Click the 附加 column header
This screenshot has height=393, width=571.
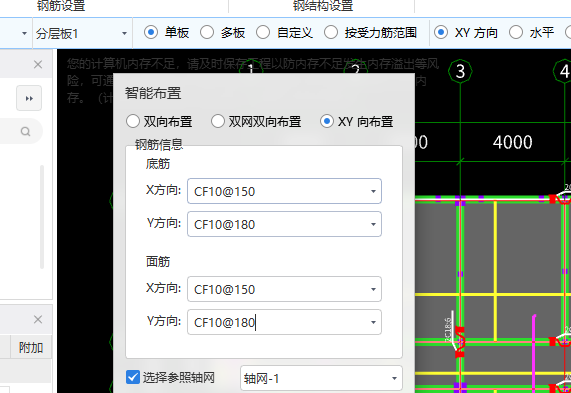pyautogui.click(x=31, y=348)
